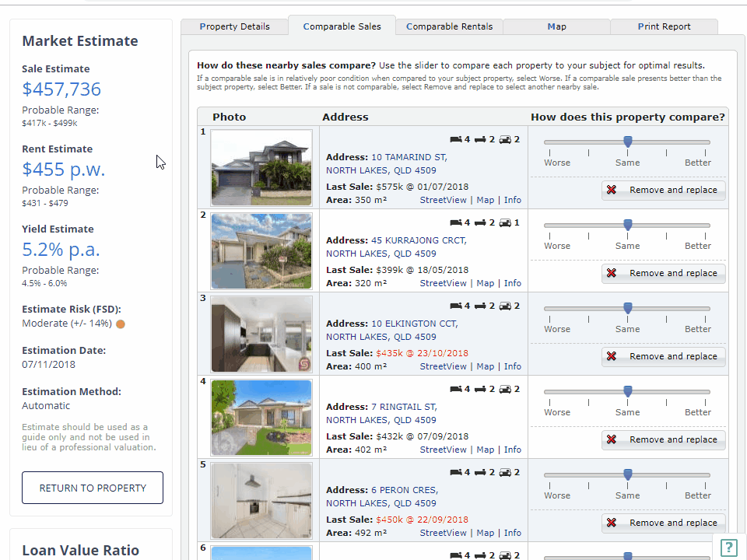Screen dimensions: 747x560
Task: Remove and replace the 10 Elkington Cct comparable
Action: pos(663,356)
